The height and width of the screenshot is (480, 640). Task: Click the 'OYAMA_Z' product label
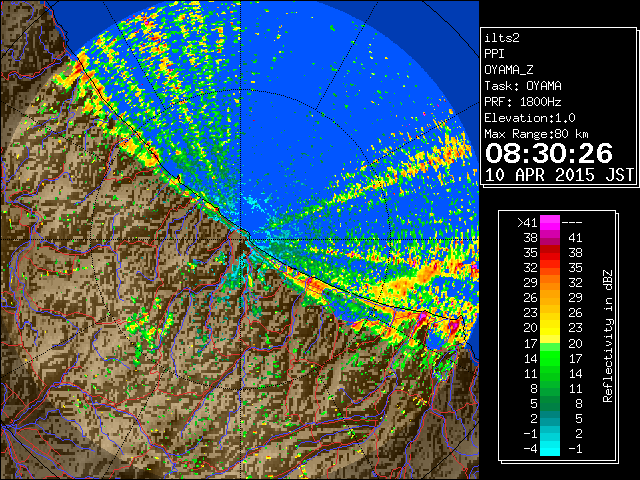[509, 70]
